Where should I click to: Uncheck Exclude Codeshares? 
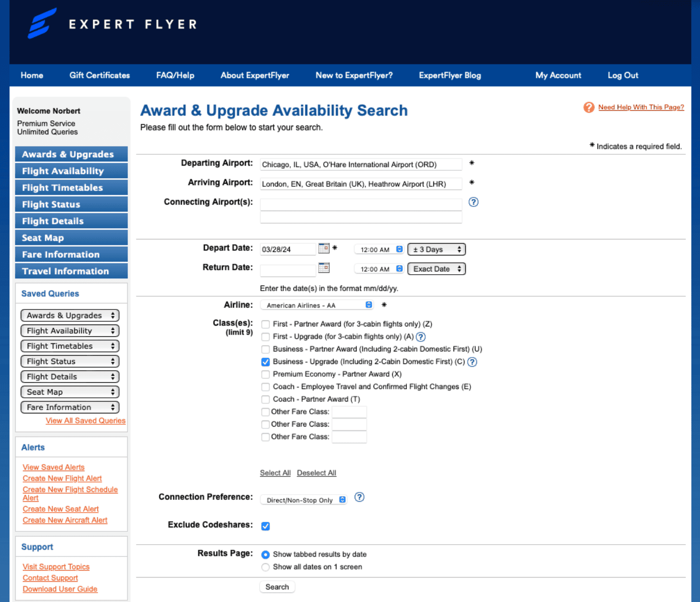[x=265, y=526]
